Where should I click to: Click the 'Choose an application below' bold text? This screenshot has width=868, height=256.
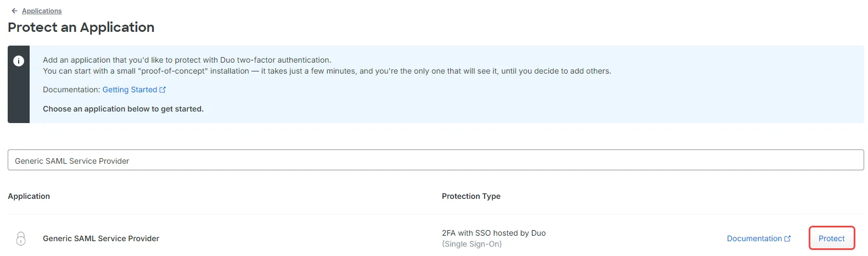click(x=123, y=109)
